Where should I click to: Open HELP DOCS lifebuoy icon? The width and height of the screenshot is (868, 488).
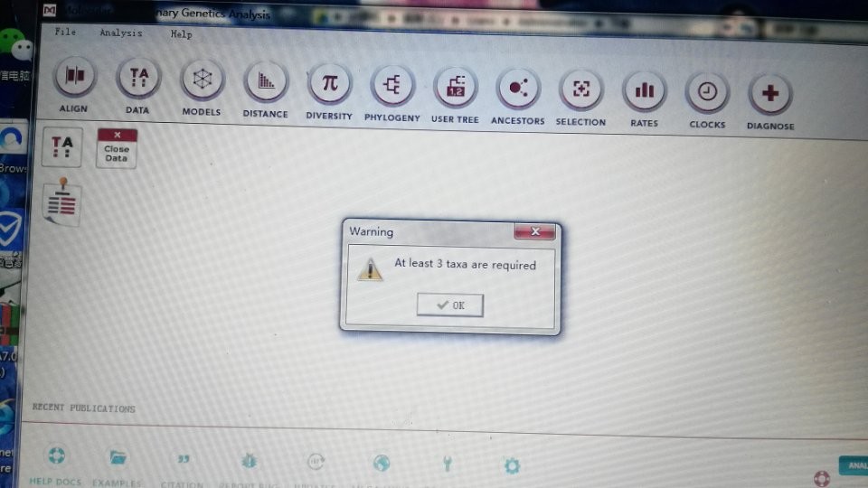(56, 455)
